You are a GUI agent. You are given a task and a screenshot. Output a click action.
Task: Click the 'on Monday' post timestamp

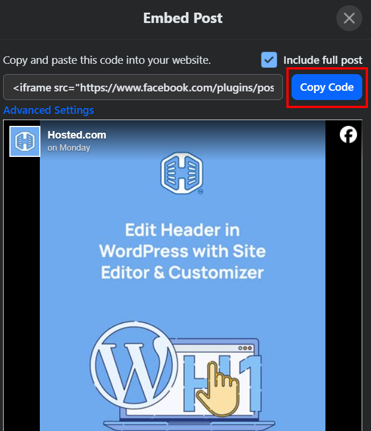pos(69,148)
